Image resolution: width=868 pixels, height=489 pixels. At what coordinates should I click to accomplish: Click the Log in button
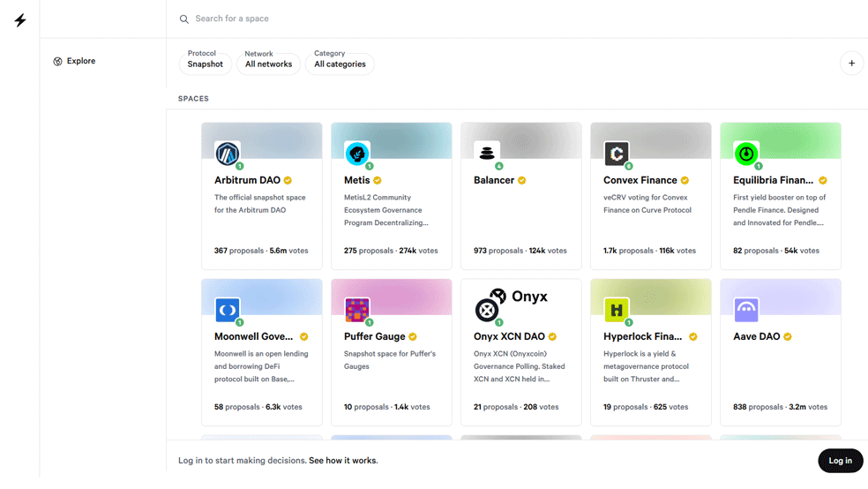pyautogui.click(x=841, y=461)
